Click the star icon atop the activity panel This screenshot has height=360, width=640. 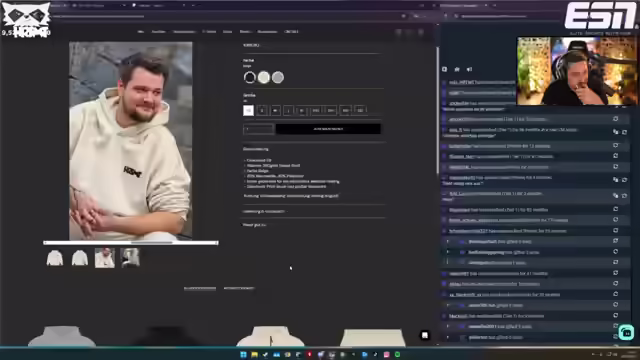point(457,69)
